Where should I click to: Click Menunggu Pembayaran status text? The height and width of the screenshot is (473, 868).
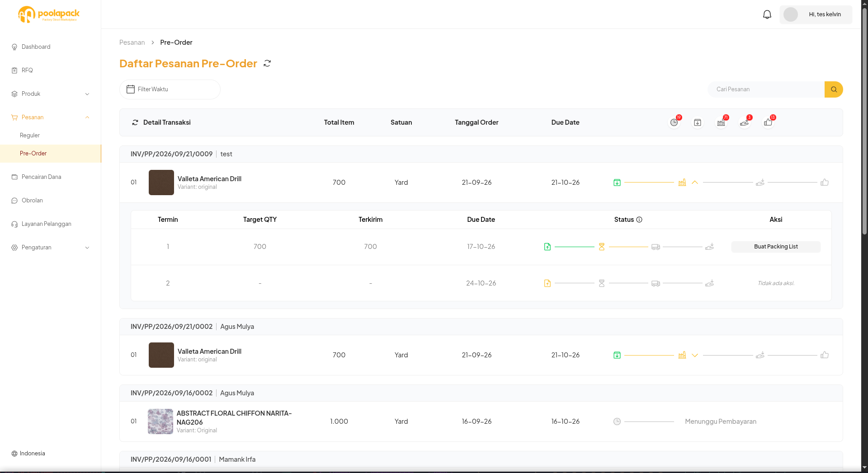coord(721,421)
